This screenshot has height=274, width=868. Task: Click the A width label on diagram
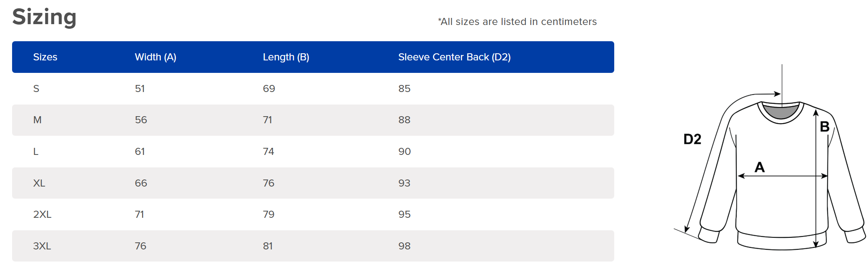pyautogui.click(x=760, y=167)
